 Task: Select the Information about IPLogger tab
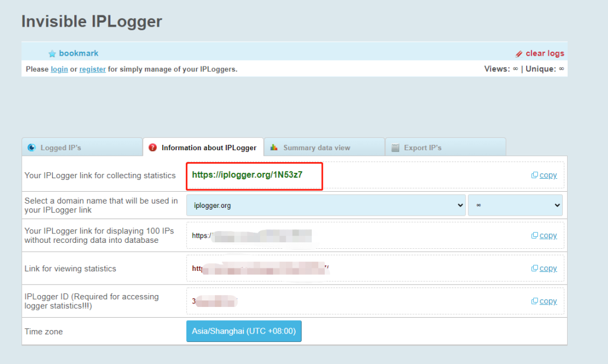coord(203,147)
